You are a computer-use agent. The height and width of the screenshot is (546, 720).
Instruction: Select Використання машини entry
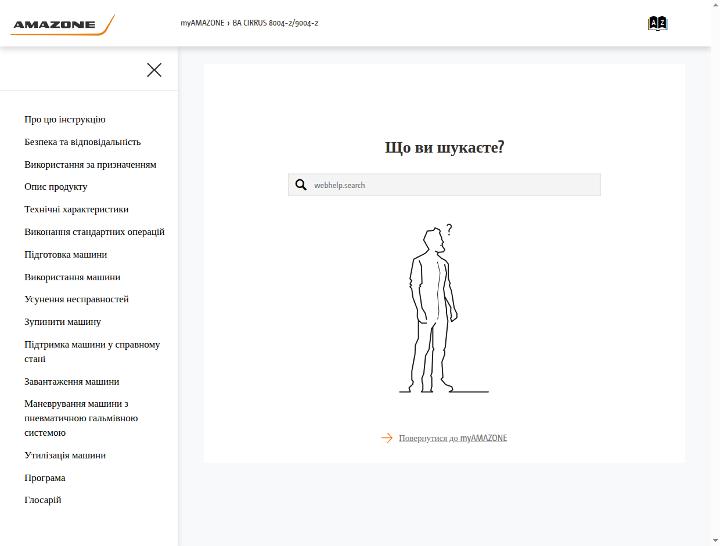point(72,277)
